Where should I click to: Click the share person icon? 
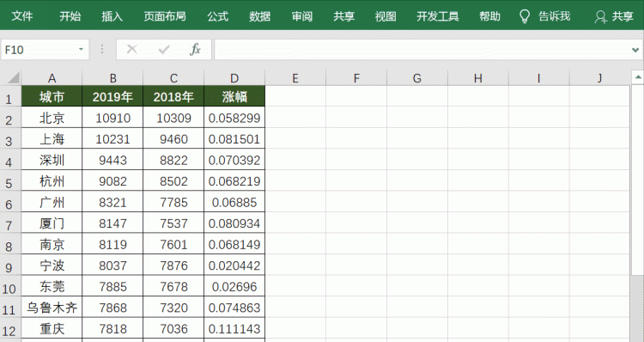(600, 17)
